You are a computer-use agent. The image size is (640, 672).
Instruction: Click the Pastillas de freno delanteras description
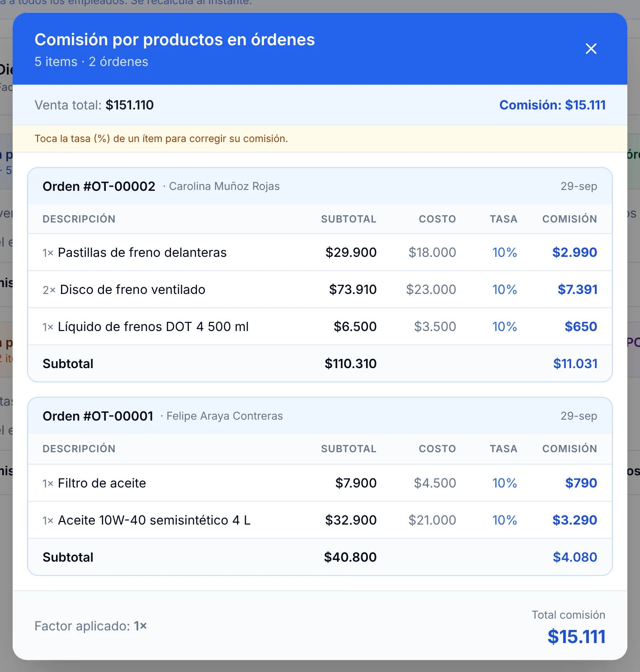coord(142,252)
